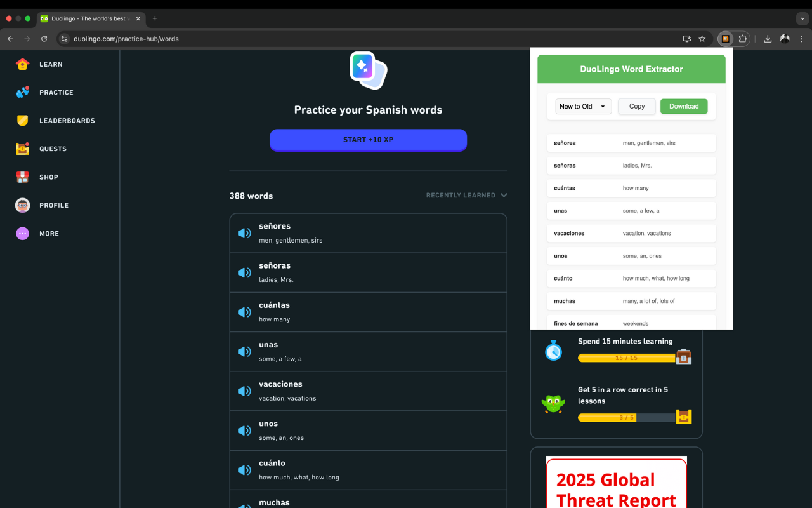Play pronunciation of vacaciones
The image size is (812, 508).
244,391
